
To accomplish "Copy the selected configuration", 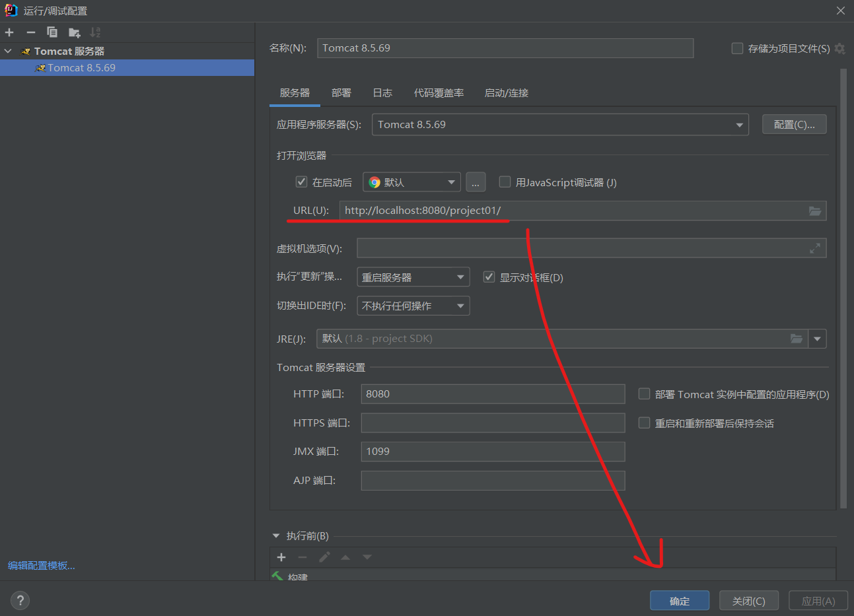I will point(52,32).
